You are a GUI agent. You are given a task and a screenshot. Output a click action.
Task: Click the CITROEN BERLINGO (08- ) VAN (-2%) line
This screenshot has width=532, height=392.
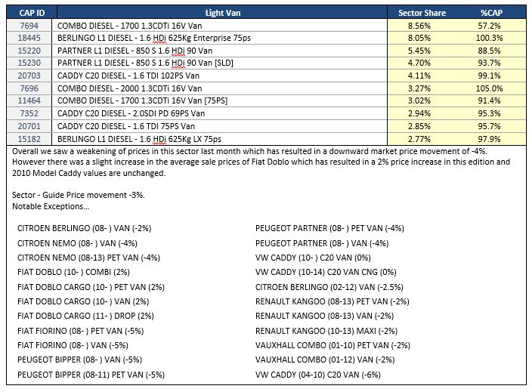click(84, 228)
